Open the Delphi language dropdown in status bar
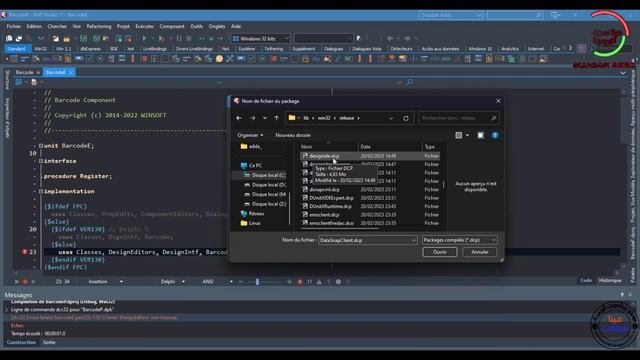The width and height of the screenshot is (640, 360). [x=183, y=282]
